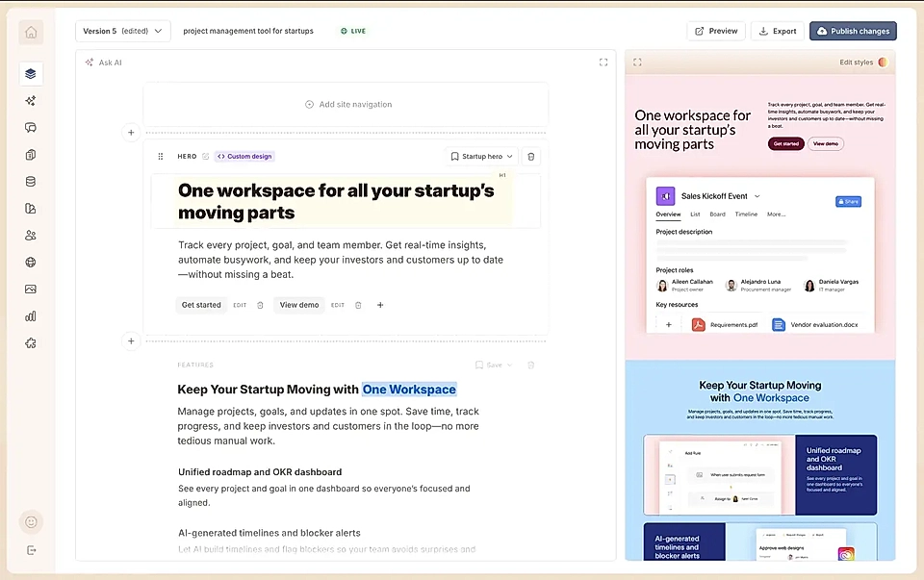Image resolution: width=924 pixels, height=580 pixels.
Task: Select Unified roadmap and OKR dashboard text in editor
Action: 260,472
